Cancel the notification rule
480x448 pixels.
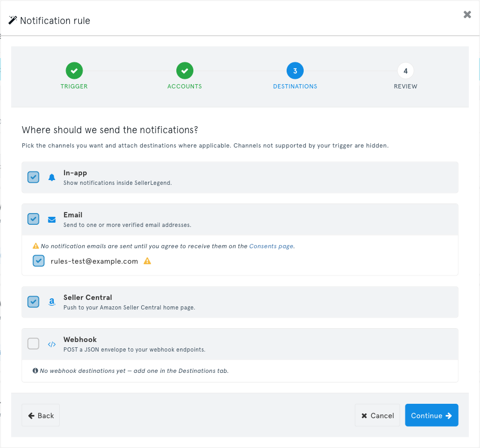(378, 416)
